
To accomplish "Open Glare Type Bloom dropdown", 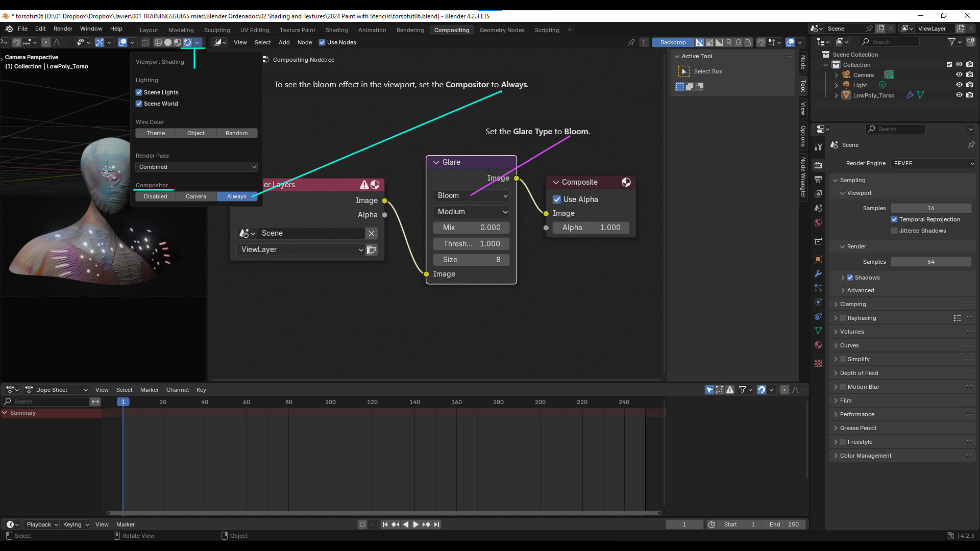I will (471, 195).
